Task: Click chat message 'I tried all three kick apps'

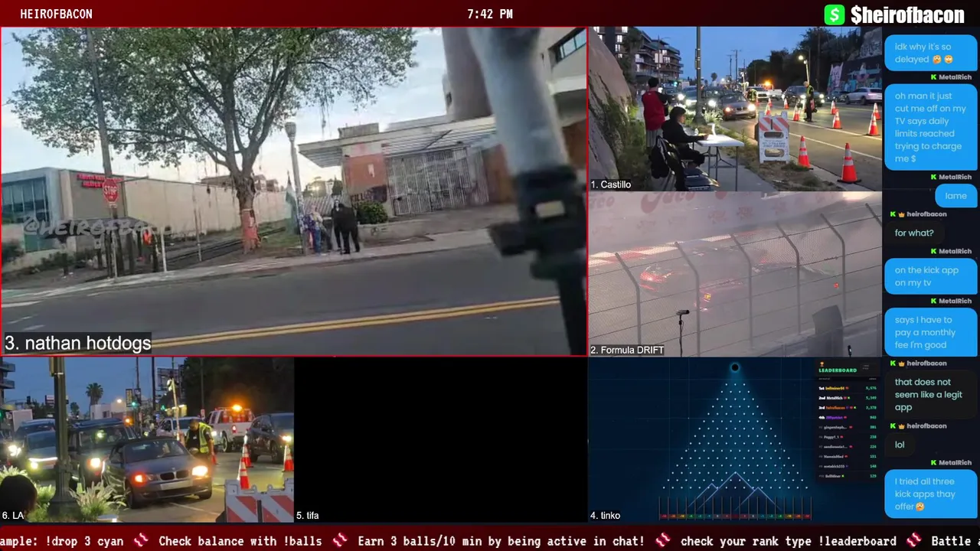Action: tap(930, 494)
